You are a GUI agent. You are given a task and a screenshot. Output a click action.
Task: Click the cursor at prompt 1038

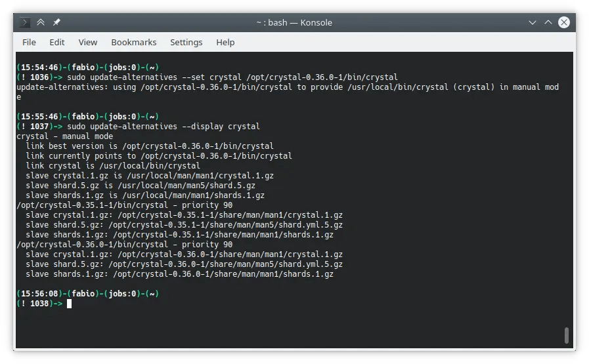[x=69, y=304]
